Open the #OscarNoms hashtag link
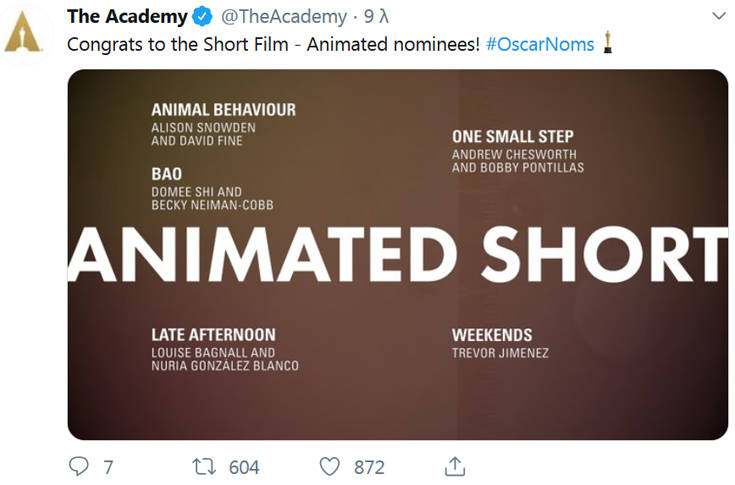Viewport: 735px width, 485px height. 540,45
